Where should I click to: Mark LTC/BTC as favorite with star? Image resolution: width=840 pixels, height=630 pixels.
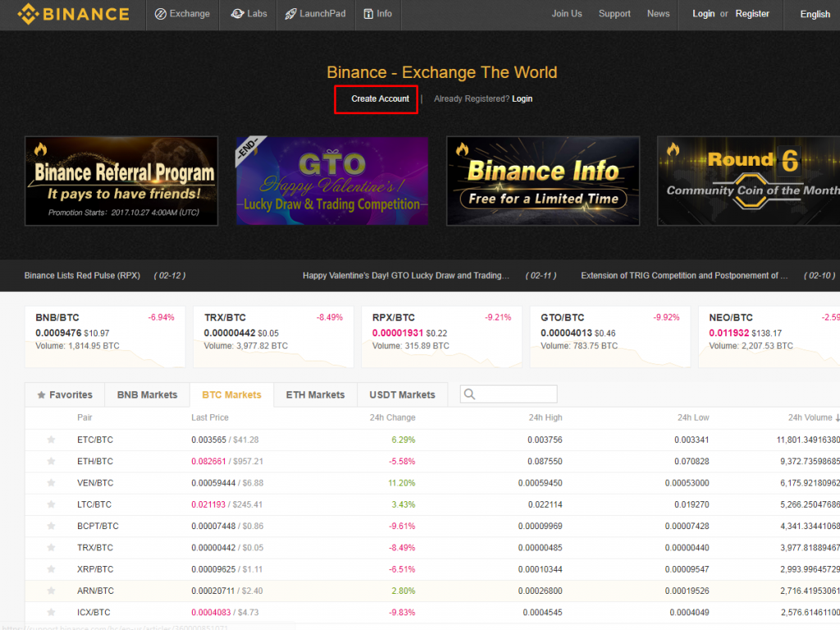click(51, 504)
